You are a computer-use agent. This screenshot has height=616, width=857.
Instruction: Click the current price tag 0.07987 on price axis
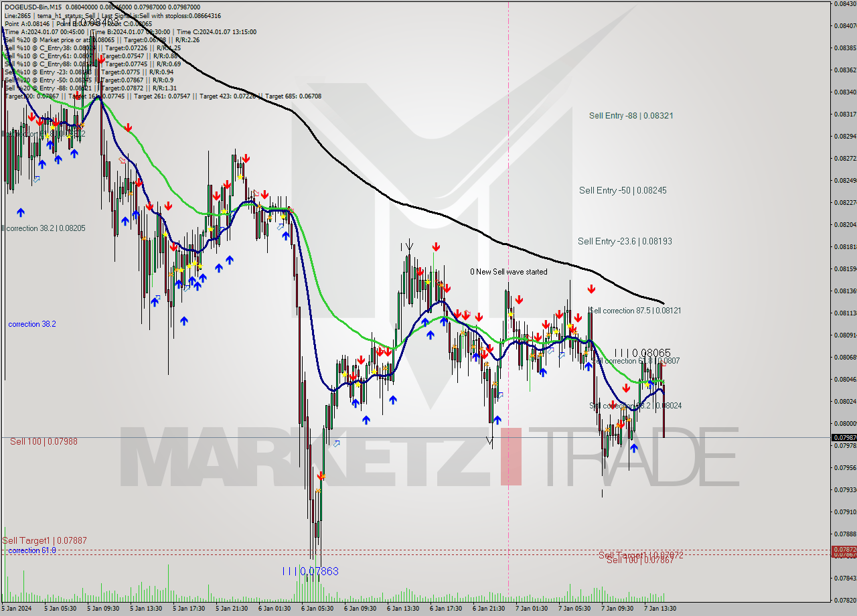[x=843, y=437]
